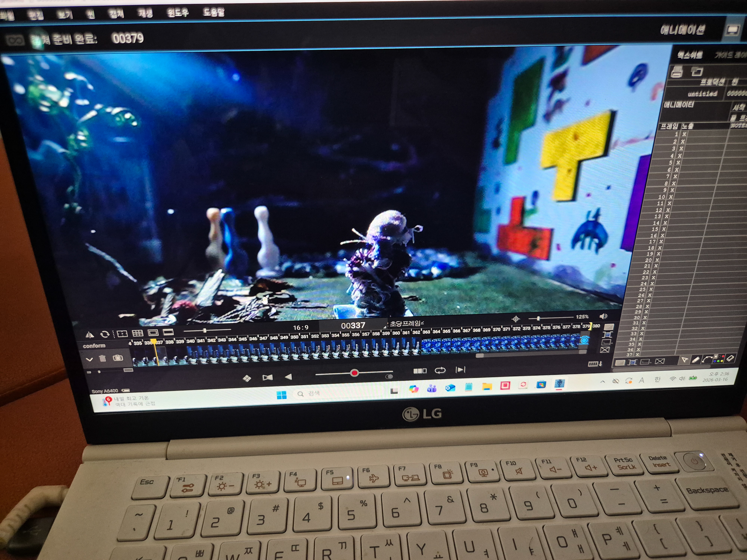
Task: Toggle the aspect ratio mask frame icon
Action: (x=153, y=332)
